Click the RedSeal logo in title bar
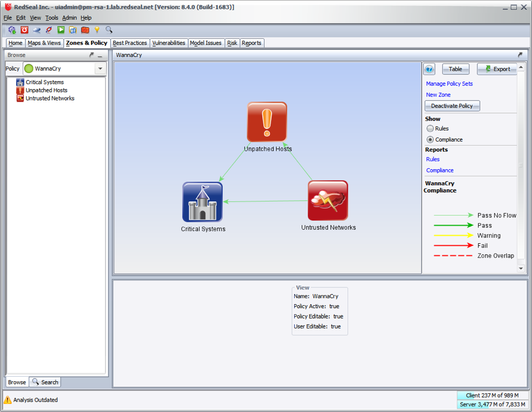The height and width of the screenshot is (412, 532). 8,7
